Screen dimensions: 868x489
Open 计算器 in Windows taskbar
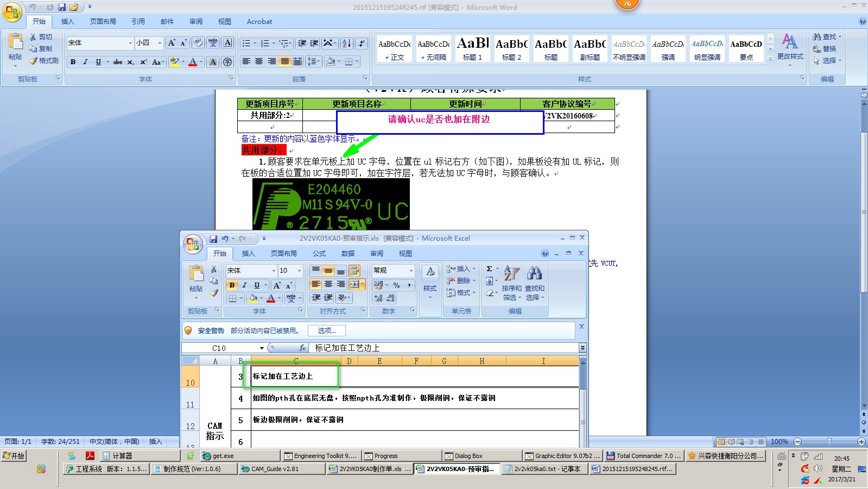click(x=140, y=456)
